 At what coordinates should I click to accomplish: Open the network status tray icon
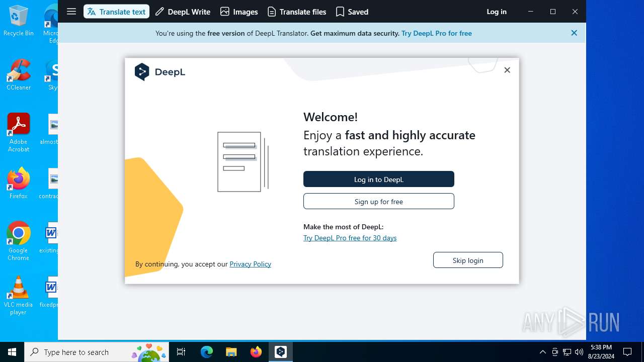click(567, 352)
